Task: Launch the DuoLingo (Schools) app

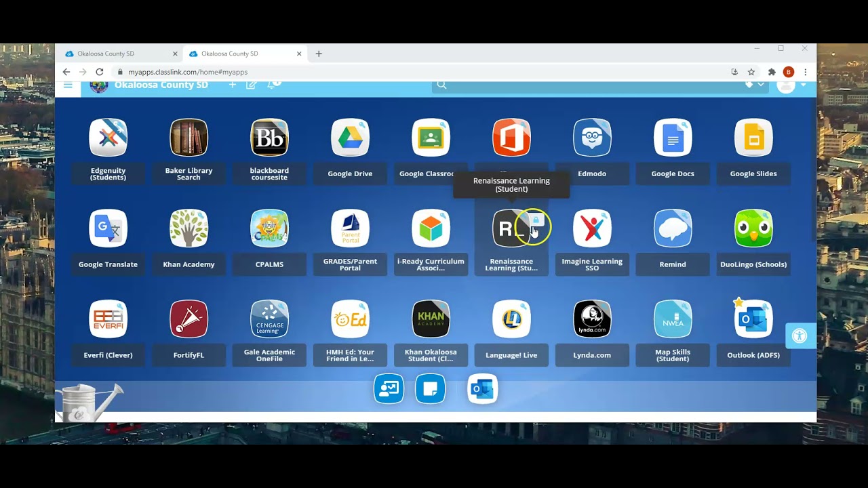Action: (753, 228)
